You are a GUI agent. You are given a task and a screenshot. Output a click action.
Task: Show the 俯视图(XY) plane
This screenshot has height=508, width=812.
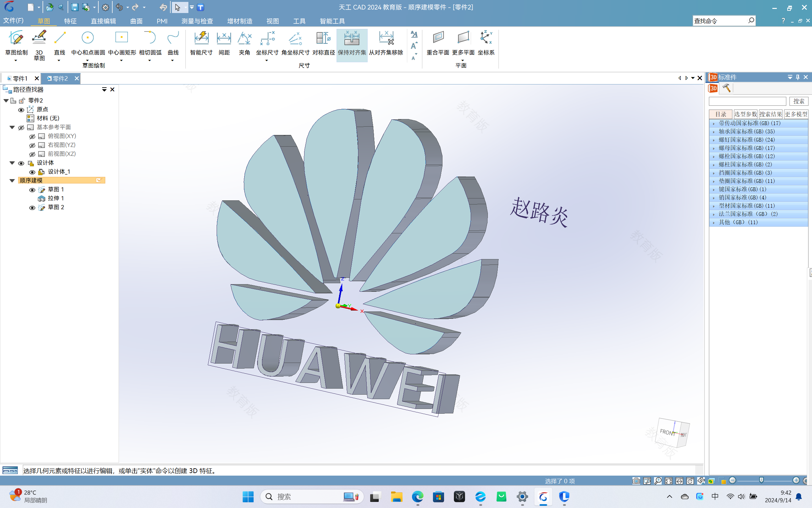coord(32,136)
